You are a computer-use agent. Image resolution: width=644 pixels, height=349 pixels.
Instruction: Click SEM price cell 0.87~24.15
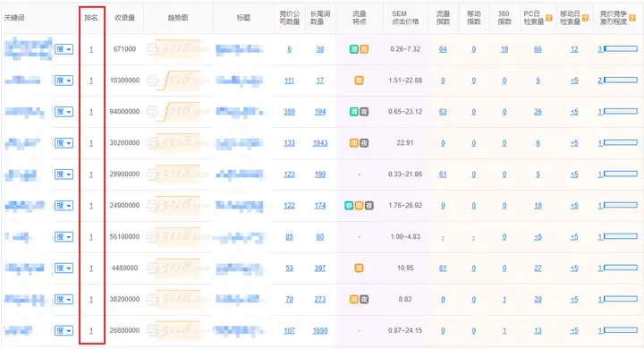(x=405, y=330)
